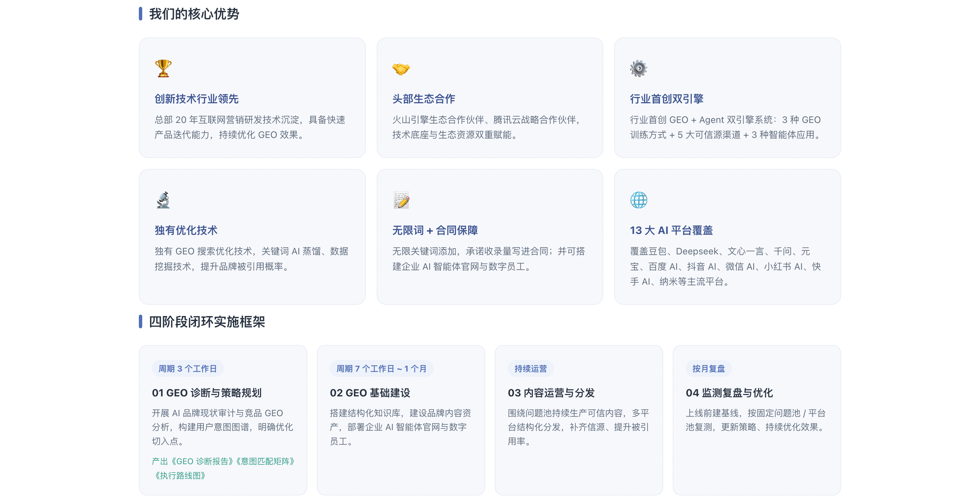Select the 创新技术行业领先 card title
The width and height of the screenshot is (980, 504).
[196, 99]
